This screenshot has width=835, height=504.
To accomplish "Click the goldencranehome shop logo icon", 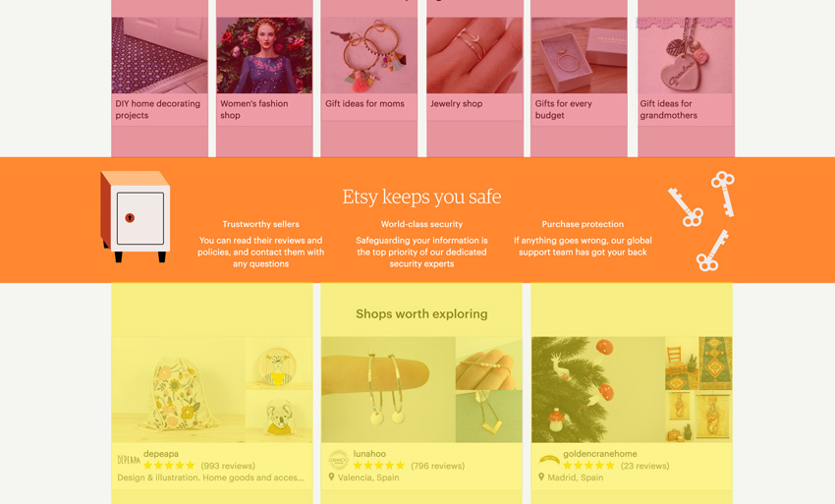I will click(x=549, y=459).
